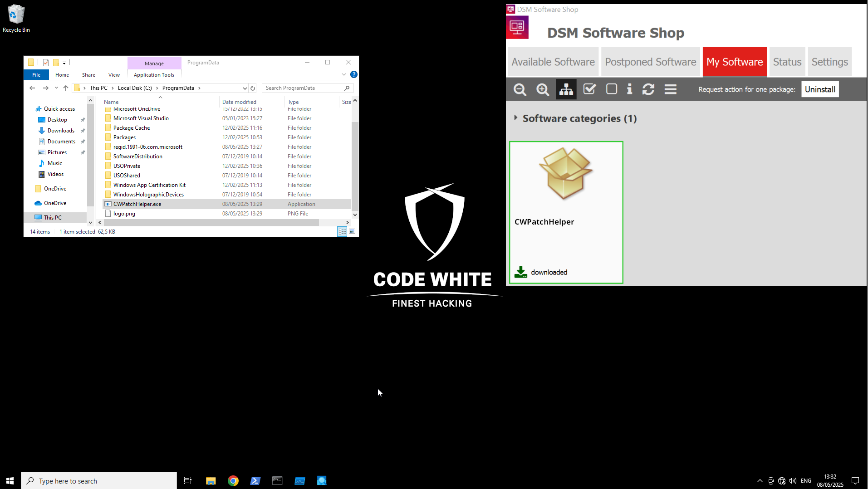Open the View ribbon tab
Image resolution: width=868 pixels, height=489 pixels.
click(114, 75)
